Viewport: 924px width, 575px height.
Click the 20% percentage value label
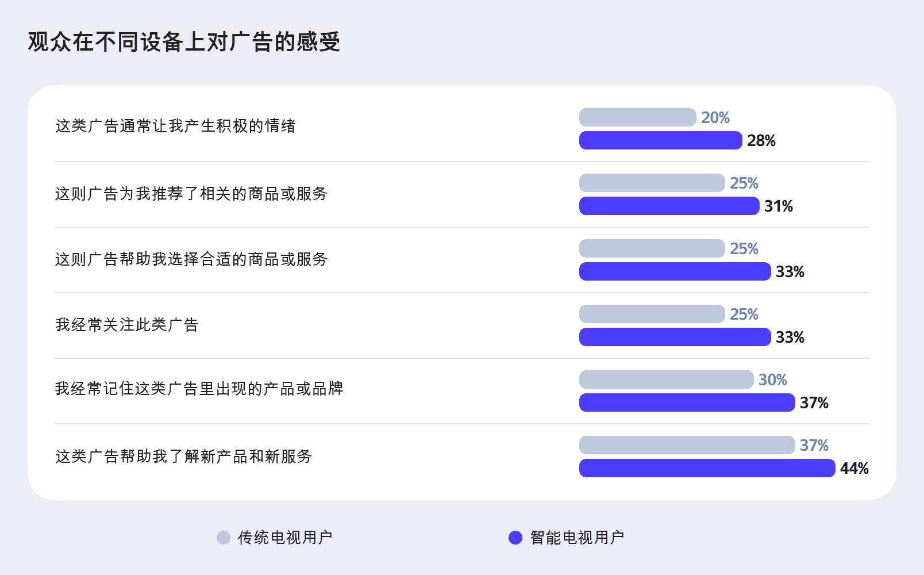715,118
